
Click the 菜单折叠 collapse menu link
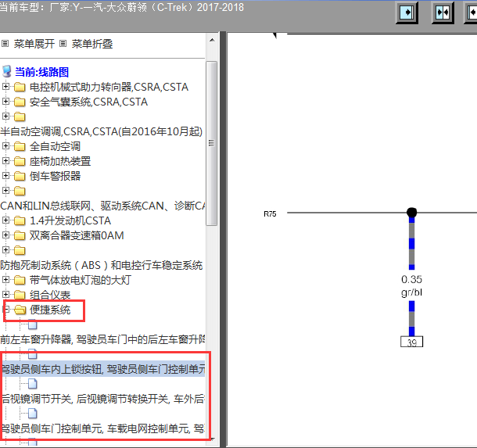click(92, 44)
